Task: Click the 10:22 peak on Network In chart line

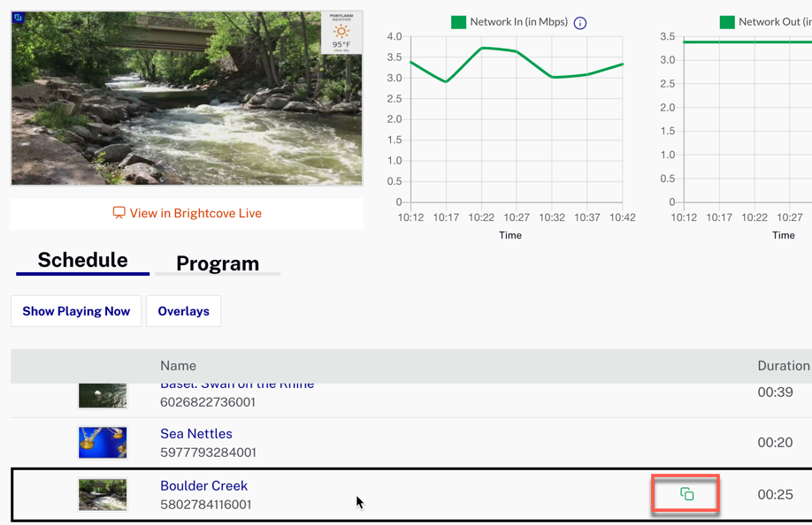Action: click(x=481, y=48)
